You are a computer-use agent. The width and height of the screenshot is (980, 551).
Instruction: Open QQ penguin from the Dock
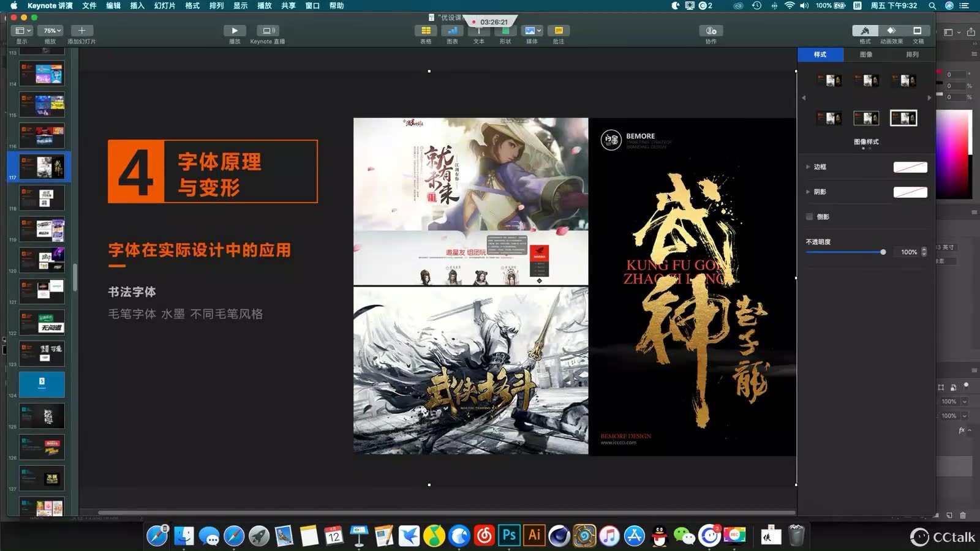pos(660,536)
